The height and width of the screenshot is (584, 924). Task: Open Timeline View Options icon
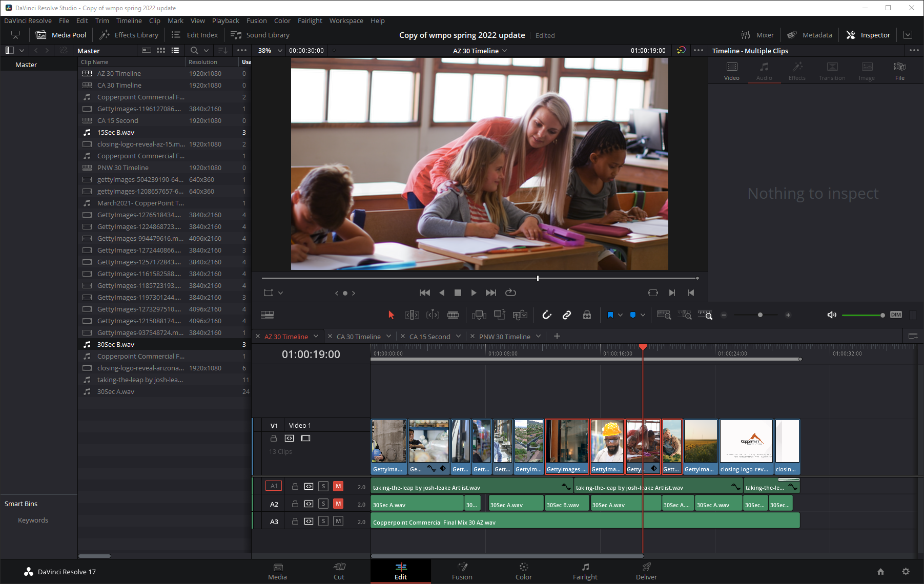pyautogui.click(x=267, y=315)
